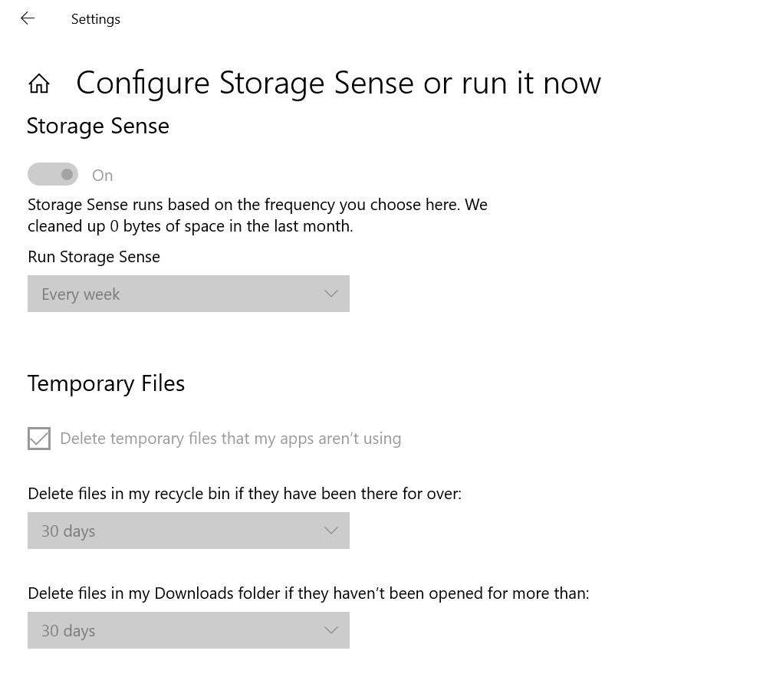Viewport: 763px width, 700px height.
Task: Click the 'Run Storage Sense' label
Action: [94, 257]
